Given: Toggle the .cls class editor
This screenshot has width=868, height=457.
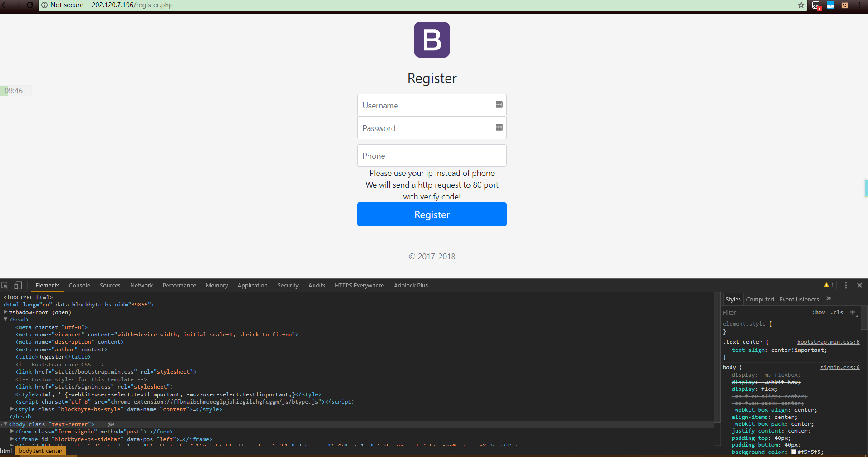Looking at the screenshot, I should pyautogui.click(x=837, y=312).
